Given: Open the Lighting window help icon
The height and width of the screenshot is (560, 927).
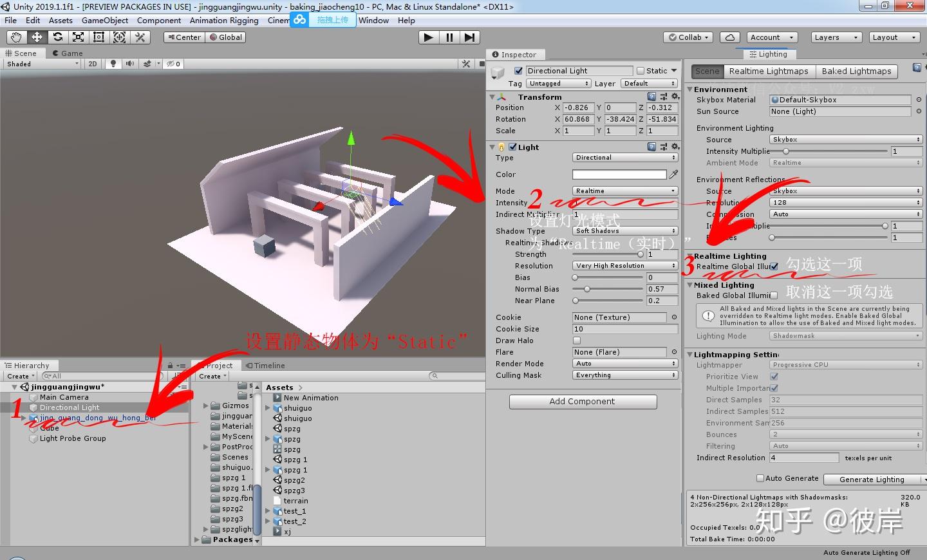Looking at the screenshot, I should (x=917, y=68).
